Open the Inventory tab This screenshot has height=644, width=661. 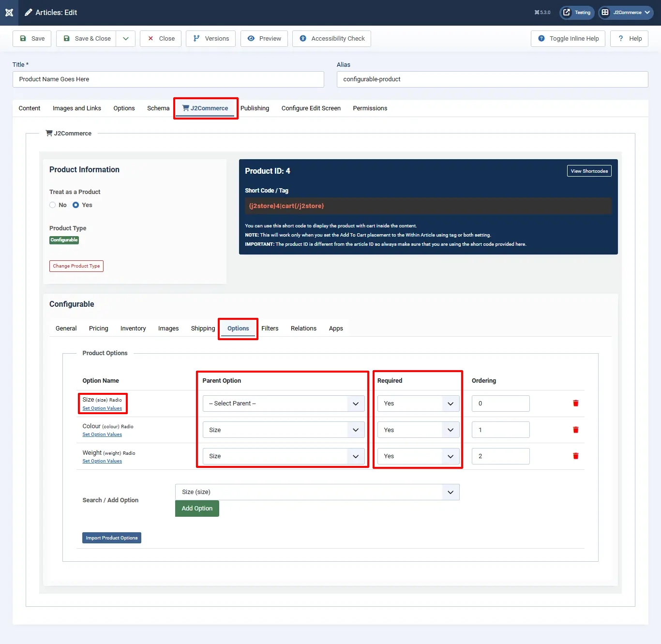click(133, 329)
